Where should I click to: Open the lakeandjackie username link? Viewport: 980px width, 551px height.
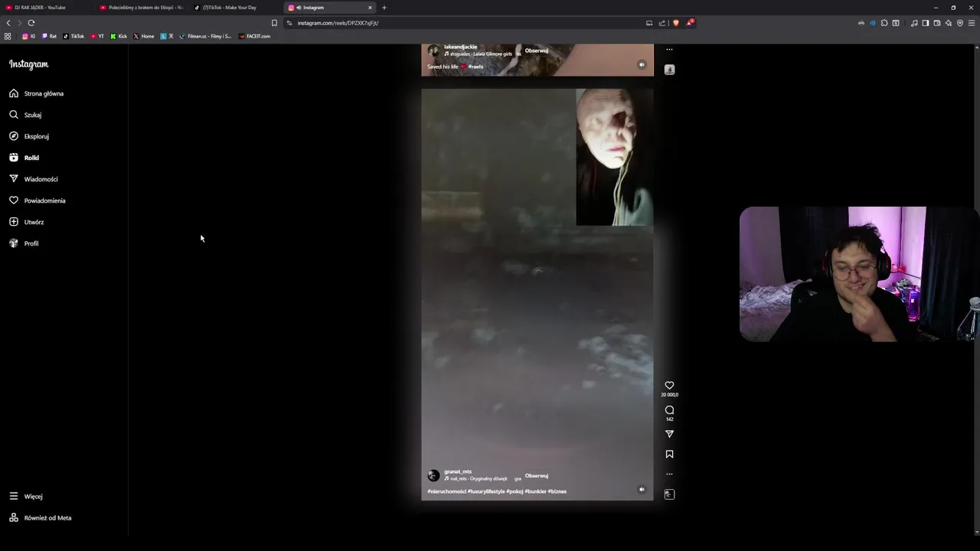tap(460, 47)
